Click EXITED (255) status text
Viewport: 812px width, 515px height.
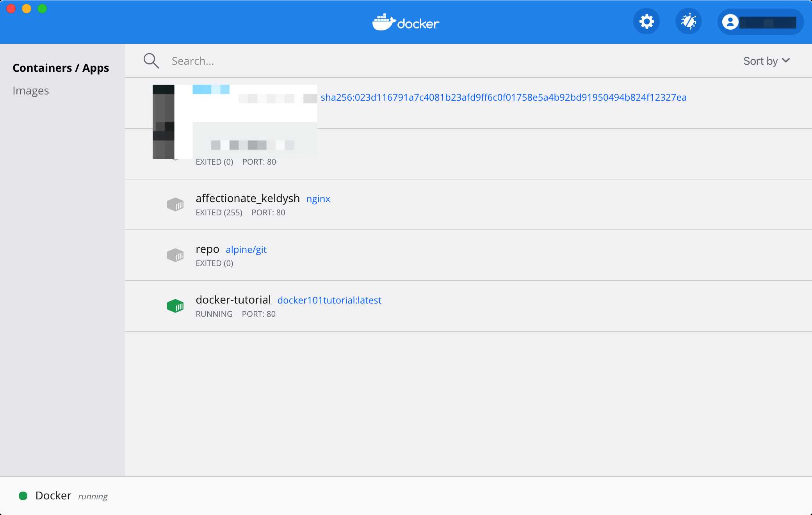click(x=219, y=213)
